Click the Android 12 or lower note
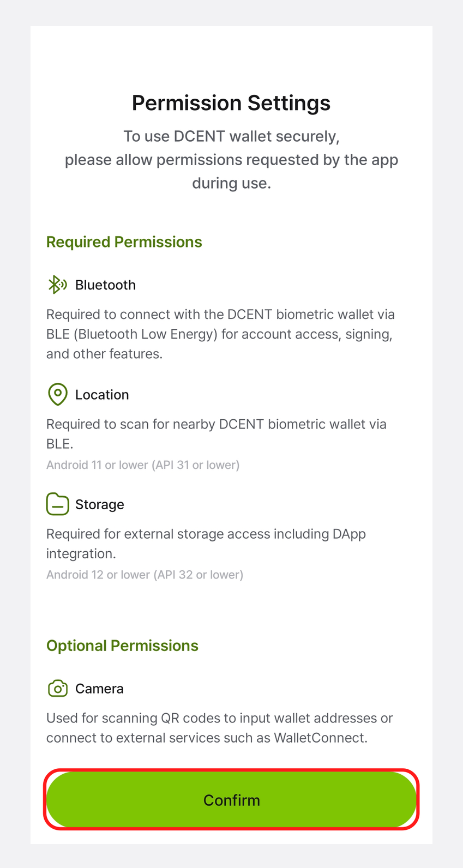Viewport: 463px width, 868px height. tap(145, 575)
